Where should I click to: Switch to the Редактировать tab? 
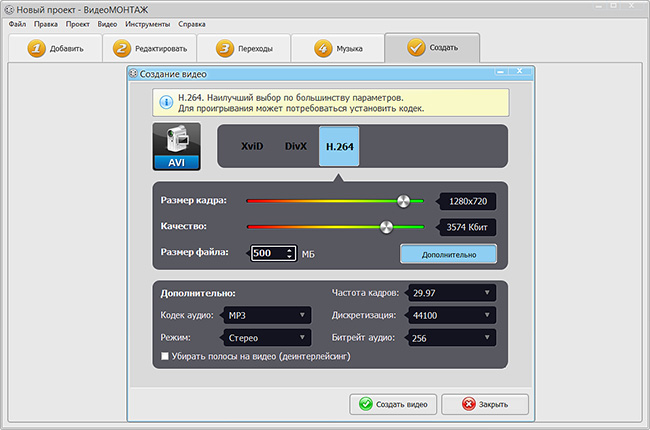[150, 49]
